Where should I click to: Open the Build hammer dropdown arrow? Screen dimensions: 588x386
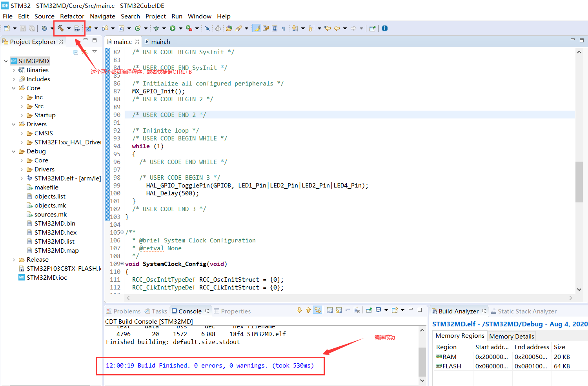coord(69,28)
